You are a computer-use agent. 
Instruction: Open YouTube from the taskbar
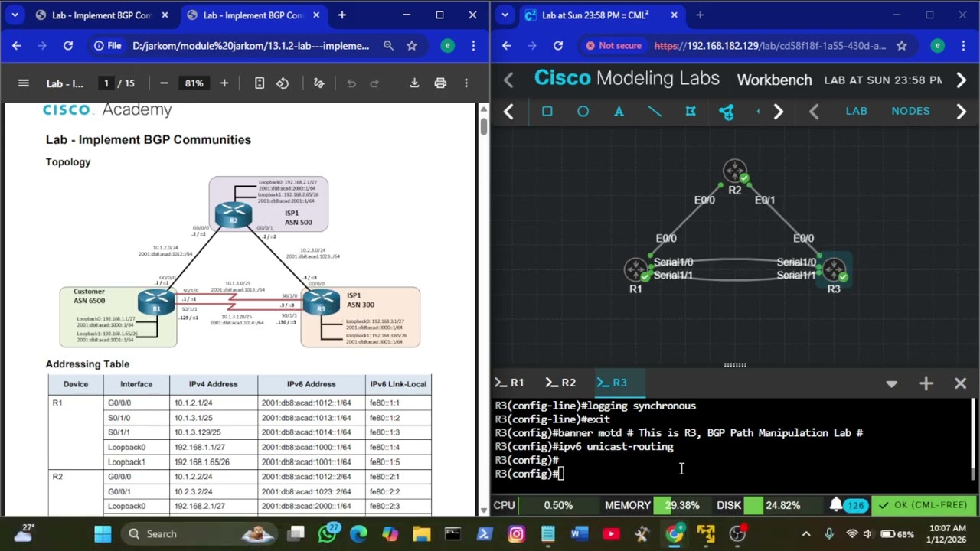[x=611, y=533]
